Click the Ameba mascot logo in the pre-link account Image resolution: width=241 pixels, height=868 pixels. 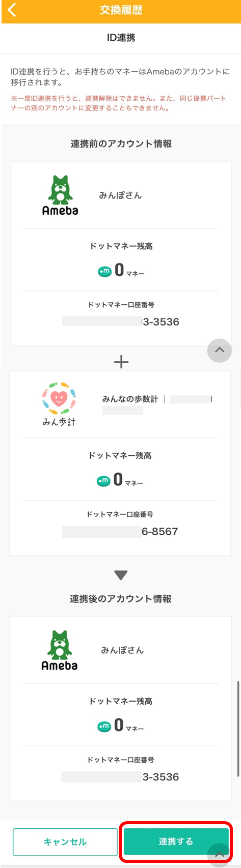[x=60, y=195]
